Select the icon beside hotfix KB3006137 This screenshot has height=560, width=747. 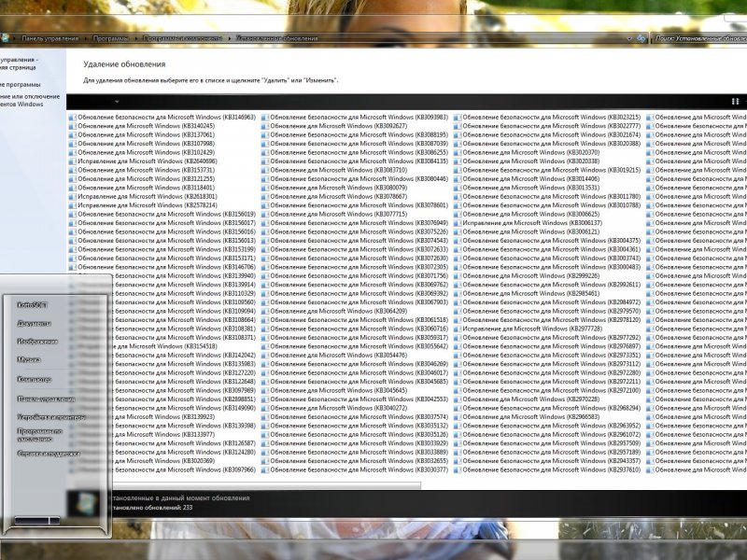pos(458,223)
